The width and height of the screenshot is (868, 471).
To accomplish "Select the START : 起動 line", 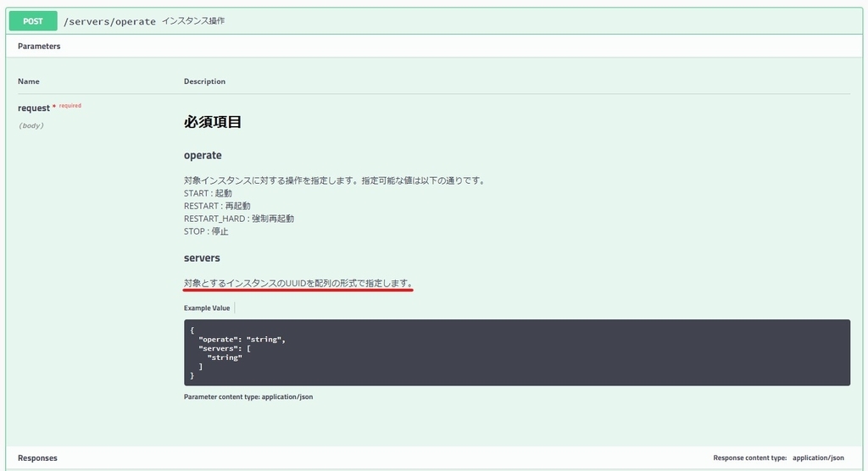I will pyautogui.click(x=208, y=193).
